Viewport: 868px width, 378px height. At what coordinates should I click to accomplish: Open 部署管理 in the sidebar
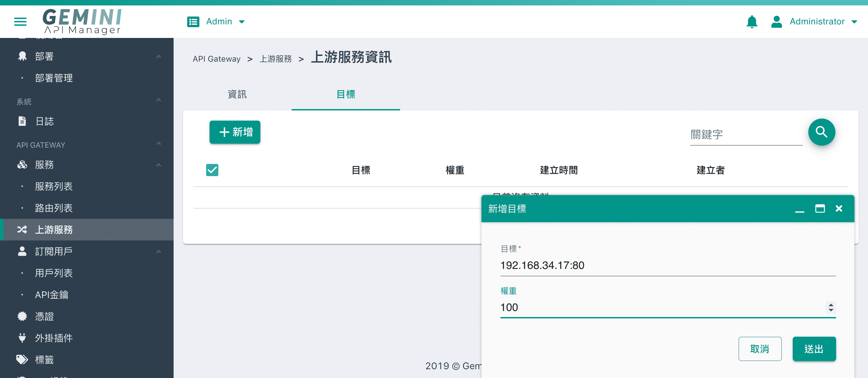[x=54, y=78]
